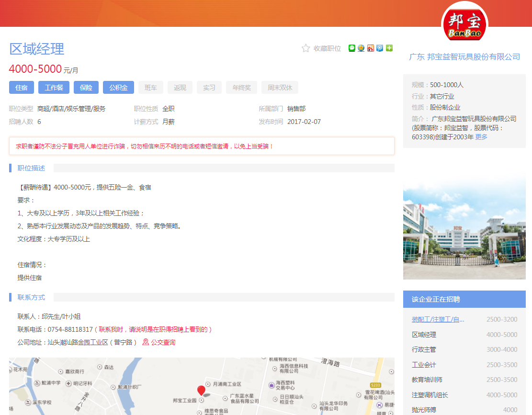Image resolution: width=532 pixels, height=415 pixels.
Task: Open the 抛光师傅 job listing
Action: click(x=424, y=410)
